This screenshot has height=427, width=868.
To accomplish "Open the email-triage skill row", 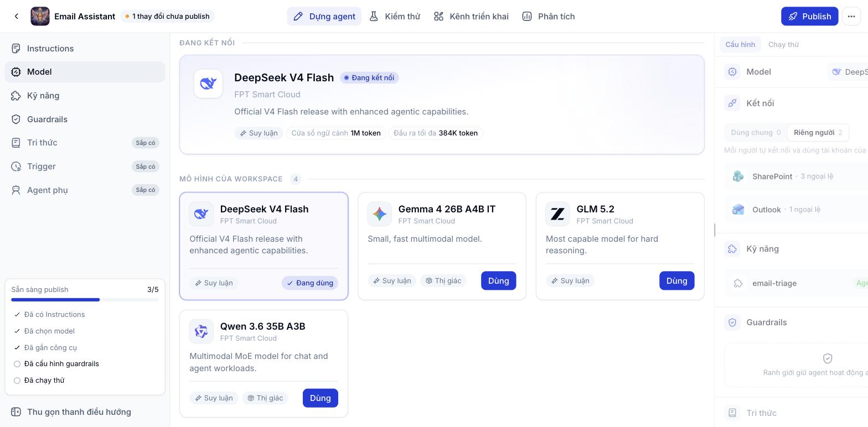I will (796, 283).
